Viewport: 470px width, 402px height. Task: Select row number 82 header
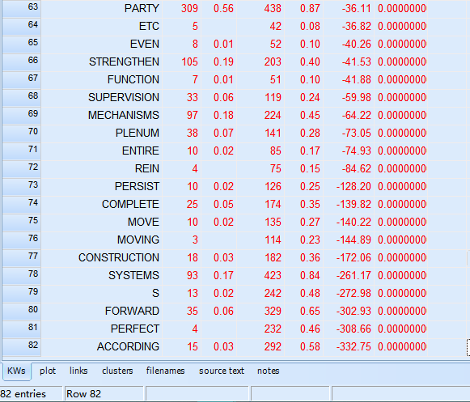pyautogui.click(x=22, y=346)
